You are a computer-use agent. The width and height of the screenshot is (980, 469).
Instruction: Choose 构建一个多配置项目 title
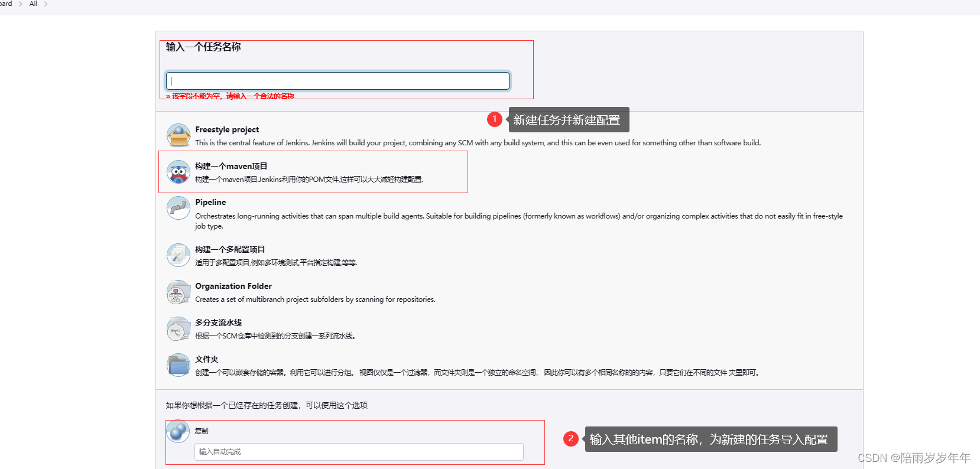coord(230,249)
